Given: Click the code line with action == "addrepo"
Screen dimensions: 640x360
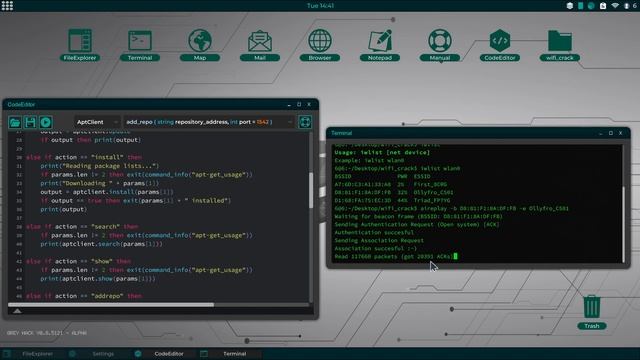Looking at the screenshot, I should point(84,296).
